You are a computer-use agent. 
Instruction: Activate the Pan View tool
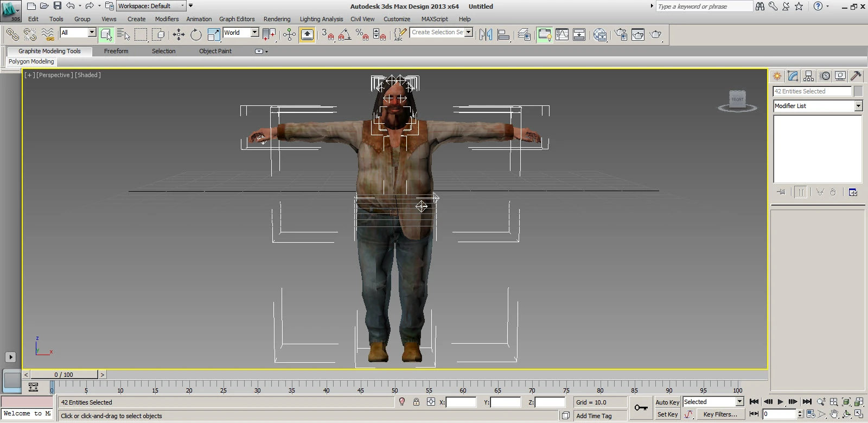(x=834, y=414)
